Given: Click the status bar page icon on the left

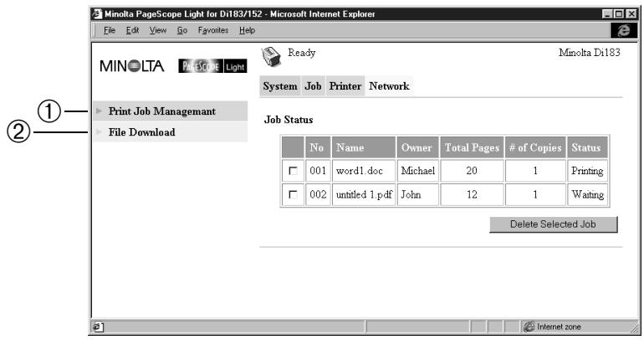Looking at the screenshot, I should [98, 327].
